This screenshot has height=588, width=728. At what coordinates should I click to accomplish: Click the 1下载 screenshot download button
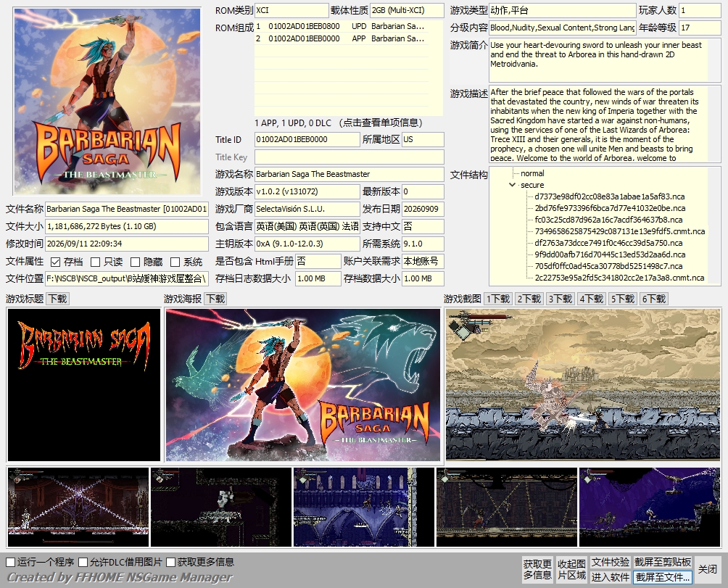[498, 299]
